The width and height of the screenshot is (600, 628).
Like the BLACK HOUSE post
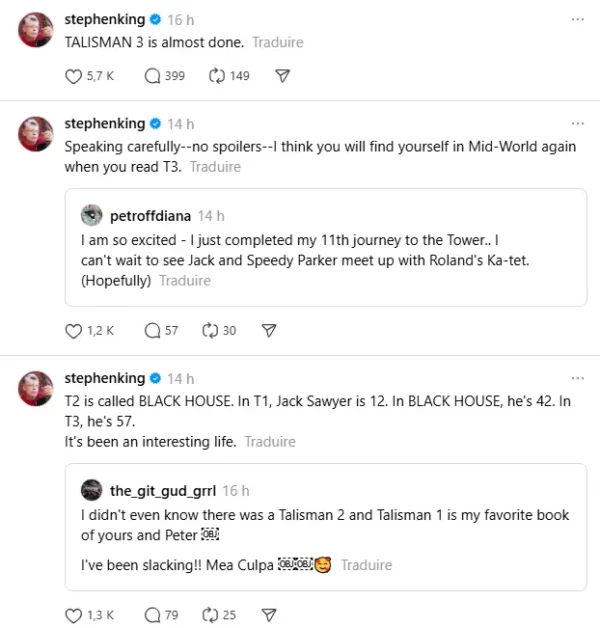coord(72,615)
